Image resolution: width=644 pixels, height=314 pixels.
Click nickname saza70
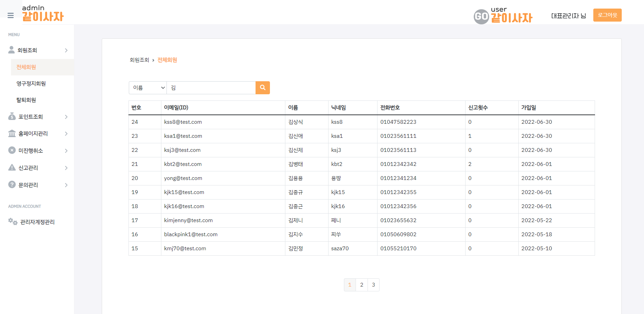coord(340,249)
